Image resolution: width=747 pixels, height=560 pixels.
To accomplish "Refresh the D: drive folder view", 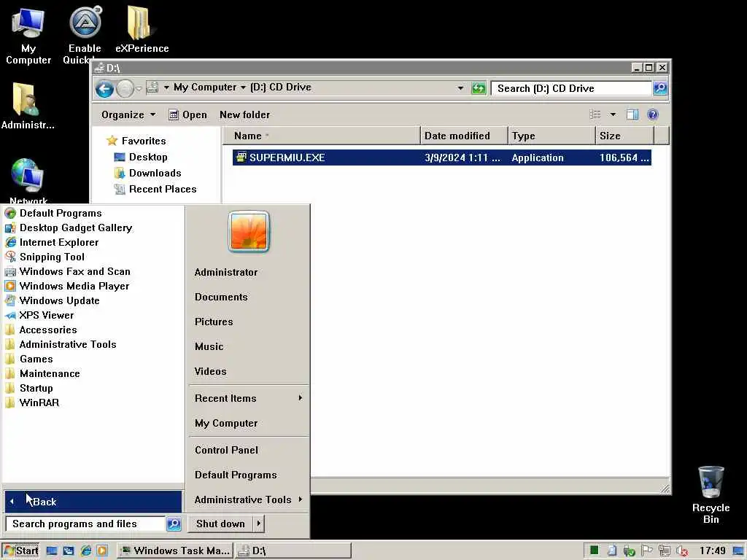I will point(479,88).
